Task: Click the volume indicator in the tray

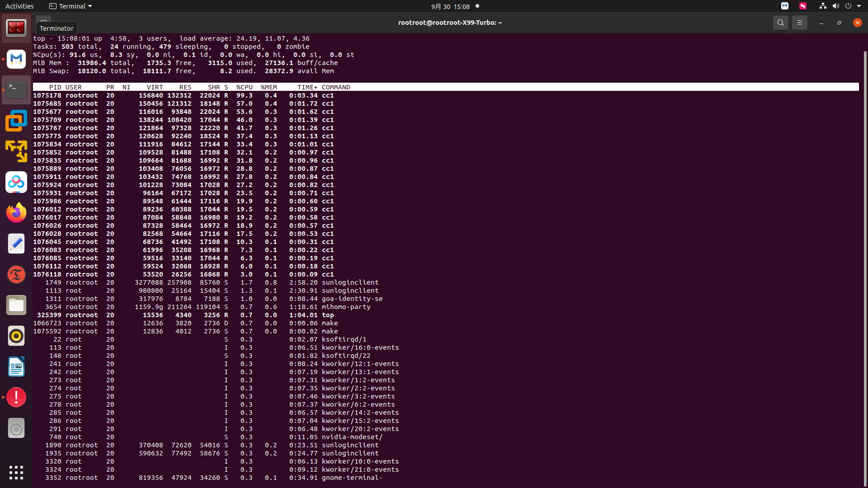Action: point(835,6)
